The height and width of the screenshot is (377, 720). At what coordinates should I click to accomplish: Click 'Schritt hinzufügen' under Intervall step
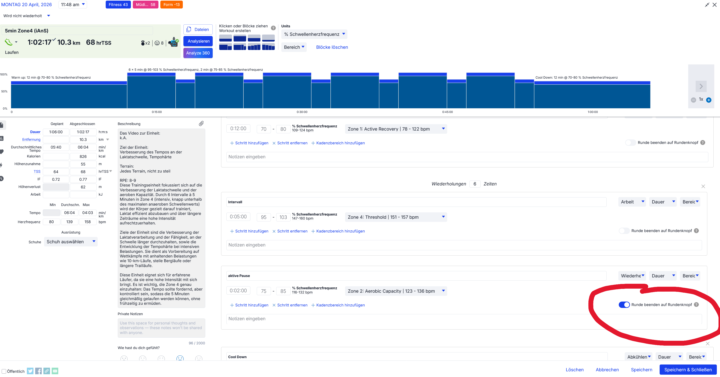point(249,231)
